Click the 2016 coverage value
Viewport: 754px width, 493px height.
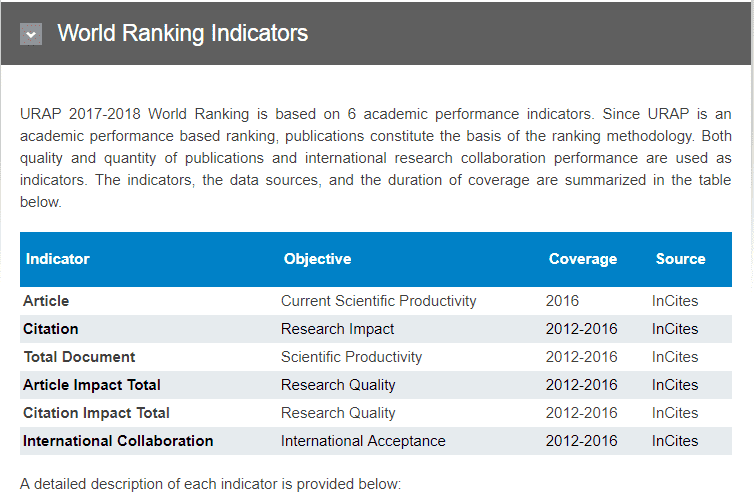coord(562,301)
